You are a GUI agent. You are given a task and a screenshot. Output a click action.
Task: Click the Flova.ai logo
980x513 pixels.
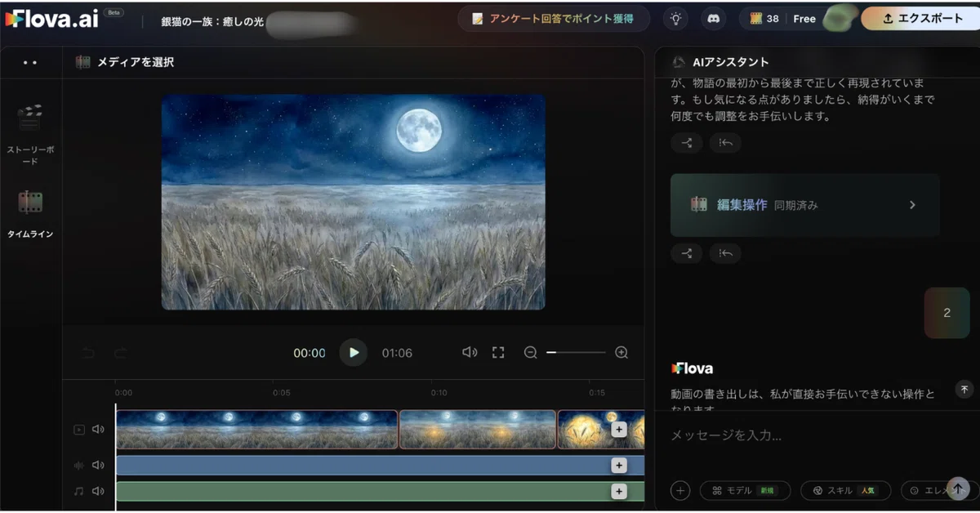point(51,19)
